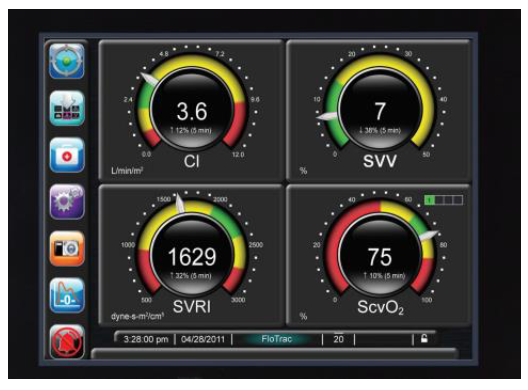Open the clinical actions medical kit icon

(x=67, y=155)
